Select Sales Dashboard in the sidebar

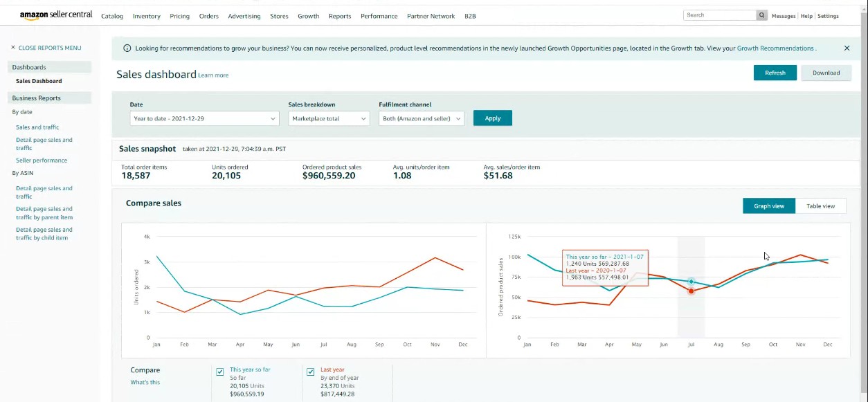[x=39, y=81]
